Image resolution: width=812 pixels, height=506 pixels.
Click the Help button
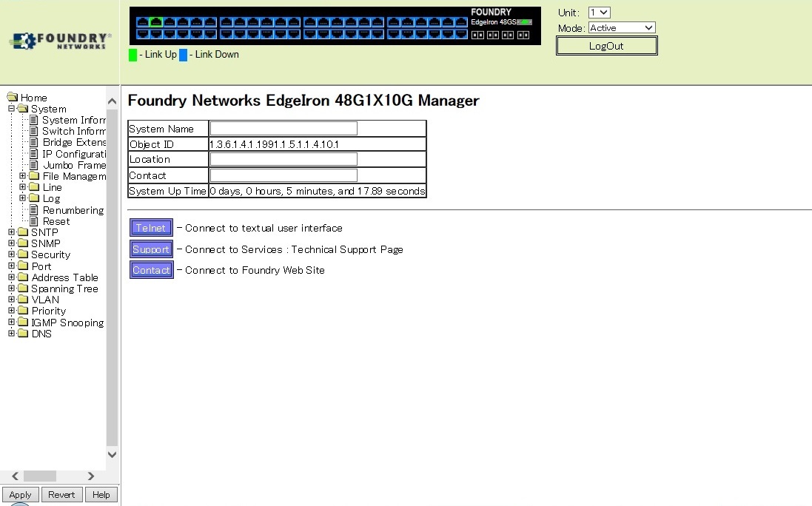[101, 495]
